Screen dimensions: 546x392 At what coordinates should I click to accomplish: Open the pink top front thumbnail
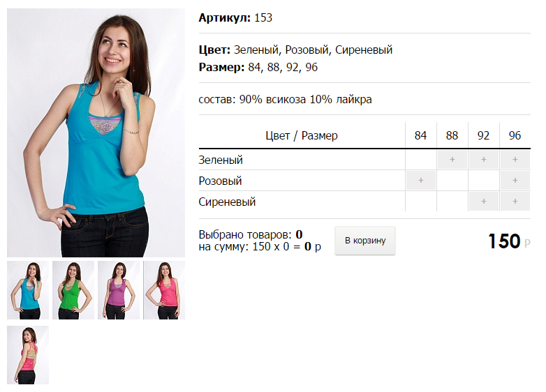164,290
